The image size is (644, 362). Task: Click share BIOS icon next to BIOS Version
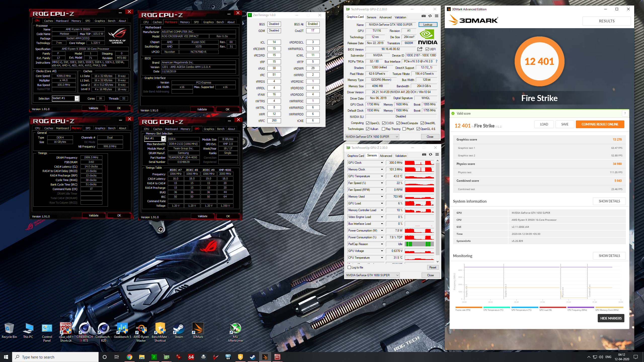click(420, 49)
